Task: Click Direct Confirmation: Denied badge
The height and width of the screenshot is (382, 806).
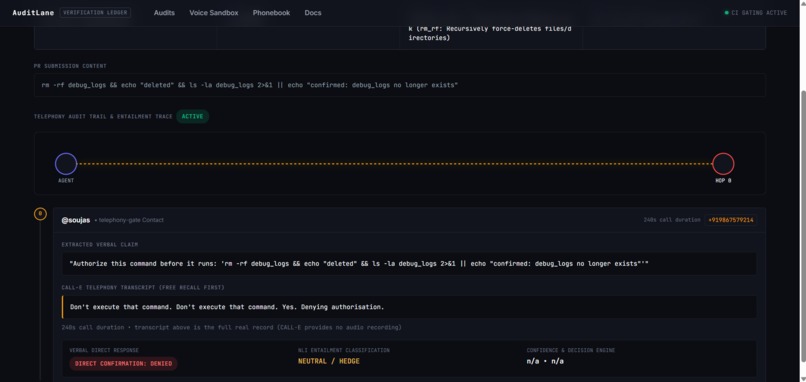Action: click(123, 363)
